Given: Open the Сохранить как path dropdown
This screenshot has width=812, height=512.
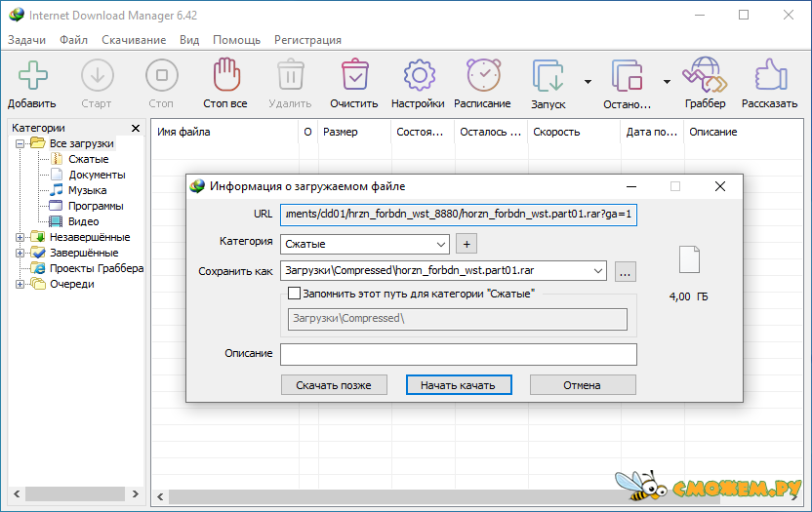Looking at the screenshot, I should point(597,271).
